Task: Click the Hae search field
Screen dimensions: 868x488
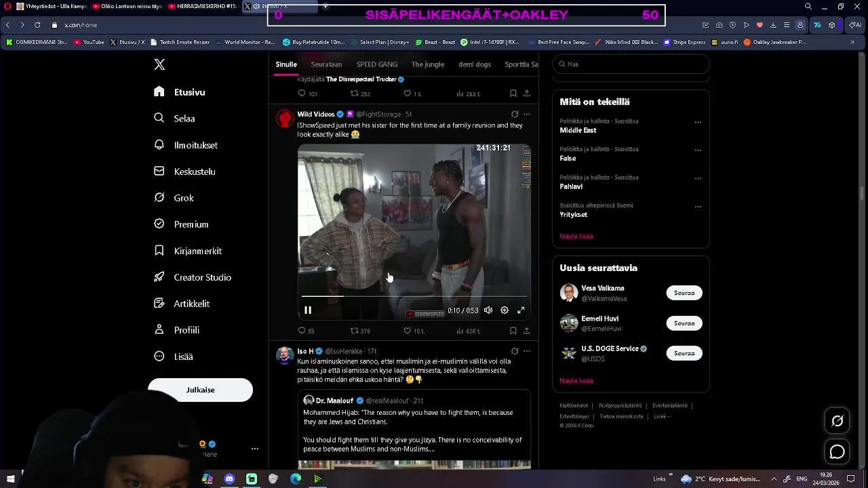Action: tap(631, 64)
